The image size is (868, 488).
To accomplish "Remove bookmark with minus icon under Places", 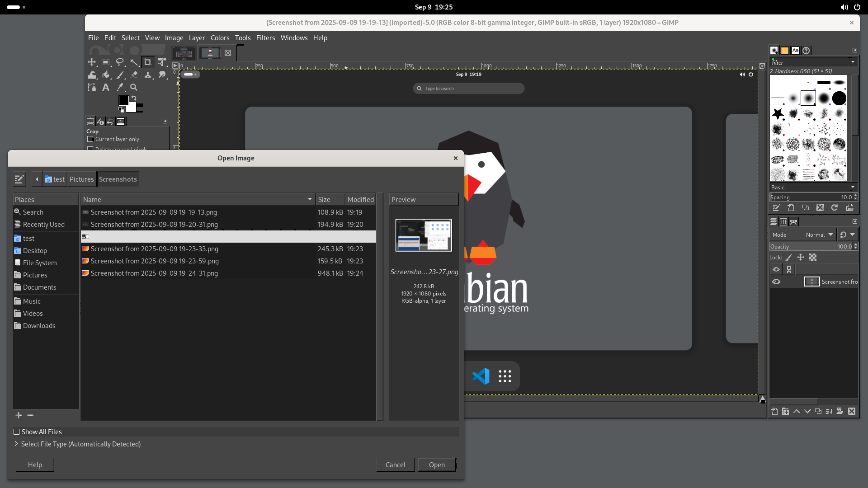I will point(30,415).
